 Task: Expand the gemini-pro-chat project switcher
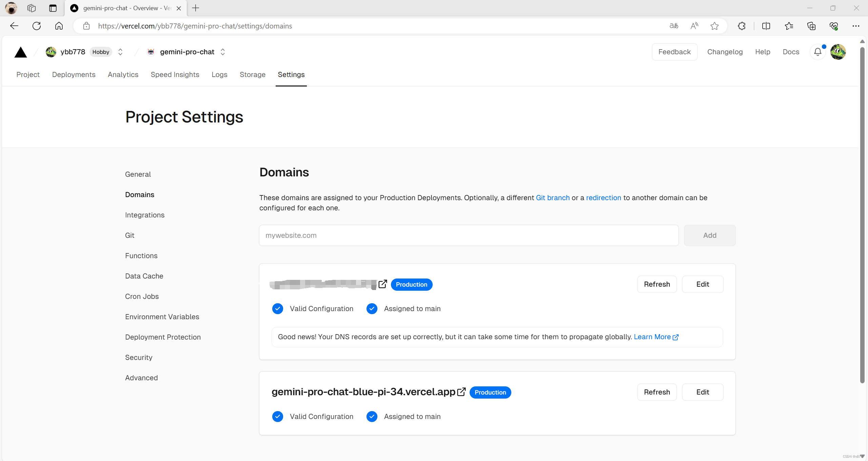pos(223,52)
